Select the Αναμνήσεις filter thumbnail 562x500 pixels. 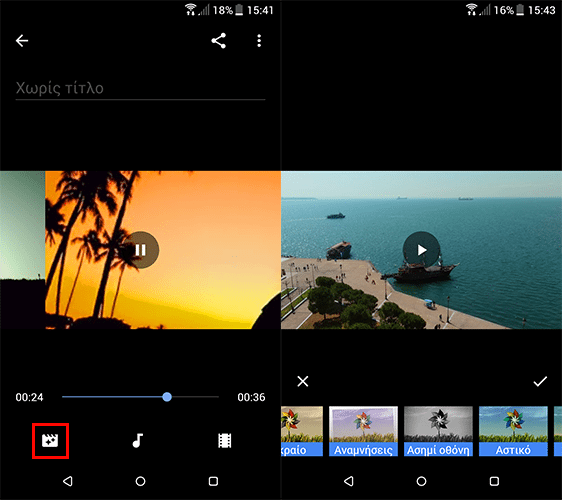click(363, 431)
